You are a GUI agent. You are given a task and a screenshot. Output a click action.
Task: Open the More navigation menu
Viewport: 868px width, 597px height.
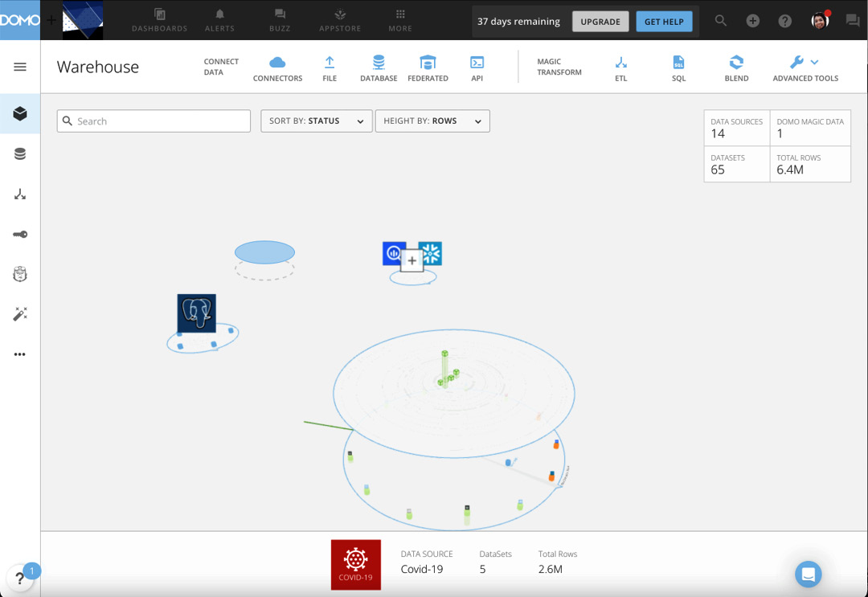click(400, 20)
